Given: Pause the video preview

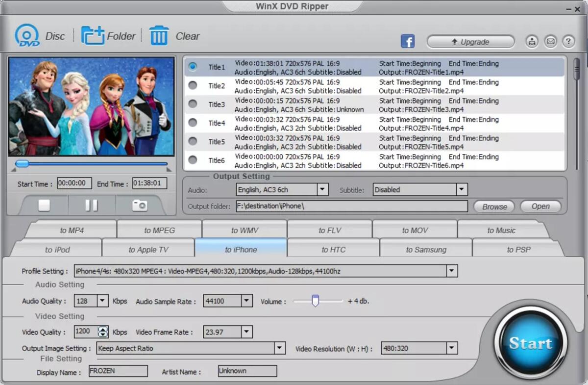Looking at the screenshot, I should point(91,205).
